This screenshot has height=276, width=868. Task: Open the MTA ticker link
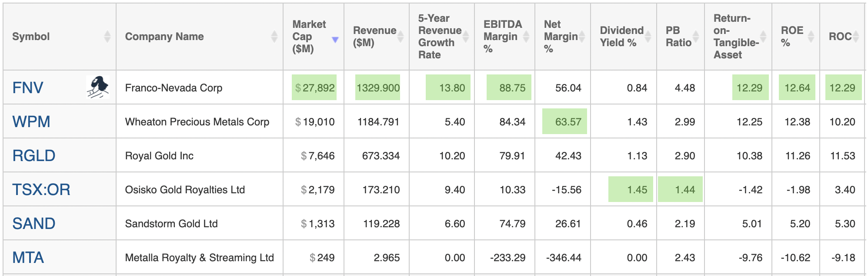[28, 258]
